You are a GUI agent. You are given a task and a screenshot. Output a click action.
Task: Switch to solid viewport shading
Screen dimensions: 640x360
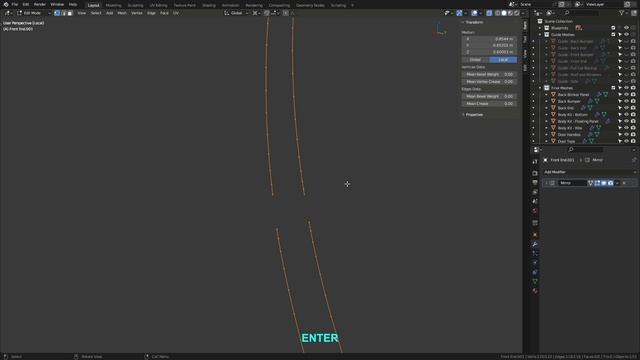pyautogui.click(x=504, y=13)
